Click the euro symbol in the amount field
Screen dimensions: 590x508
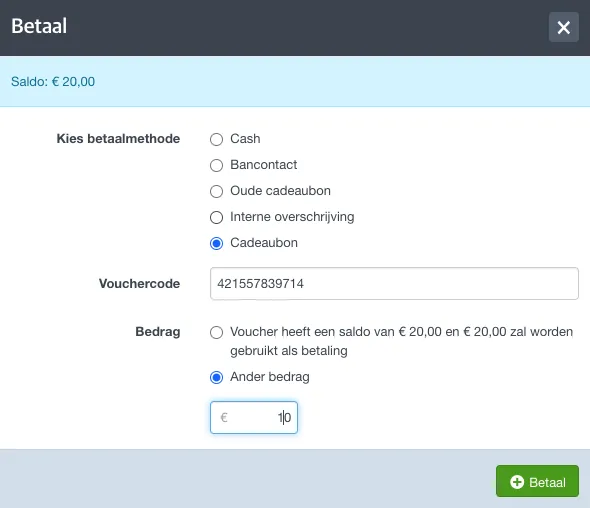(224, 417)
